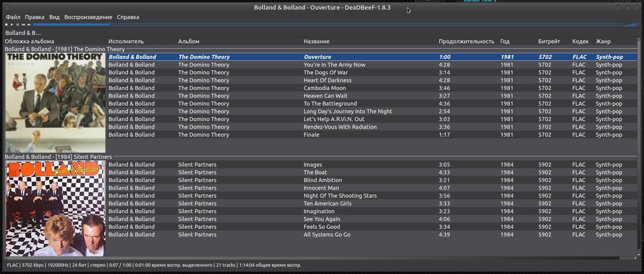The width and height of the screenshot is (644, 274).
Task: Open the Воспроизведение menu
Action: [x=88, y=17]
